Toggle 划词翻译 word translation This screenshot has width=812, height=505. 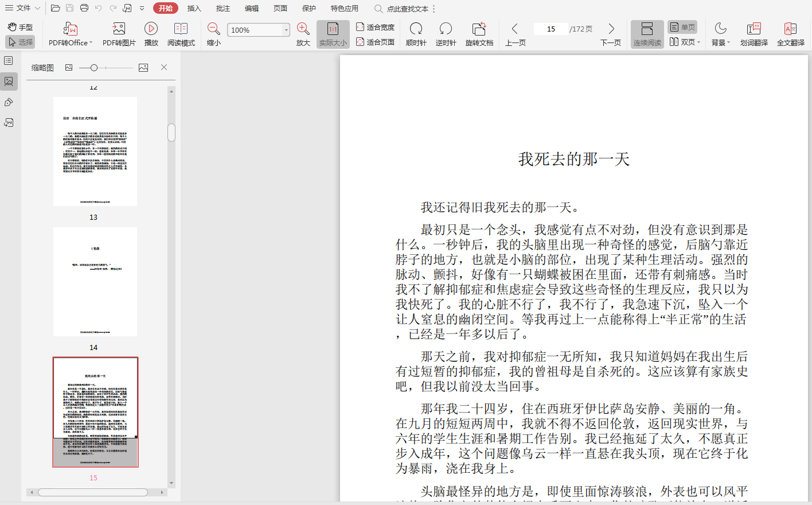point(754,34)
